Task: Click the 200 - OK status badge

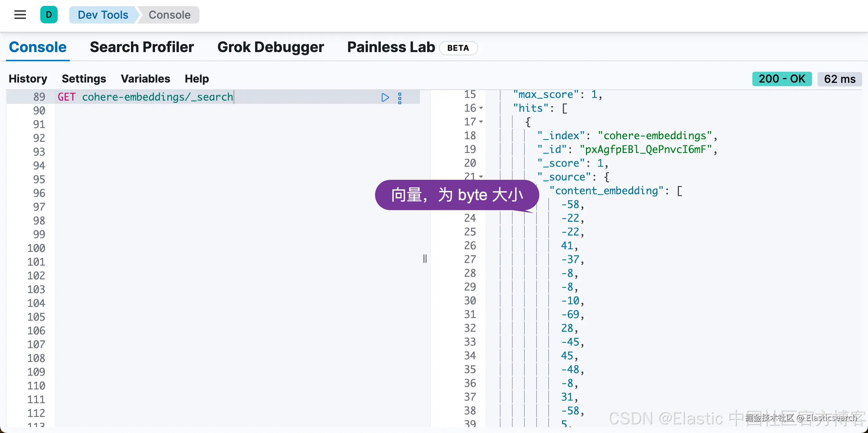Action: tap(782, 79)
